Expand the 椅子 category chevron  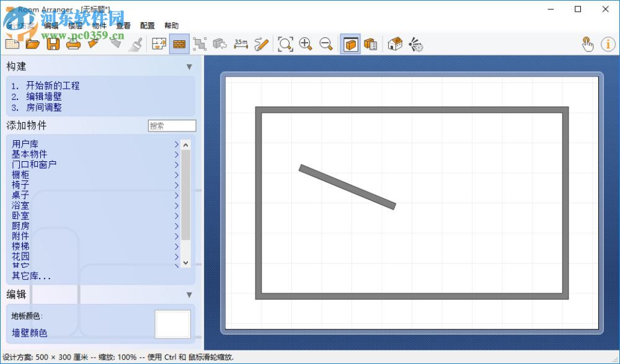176,185
